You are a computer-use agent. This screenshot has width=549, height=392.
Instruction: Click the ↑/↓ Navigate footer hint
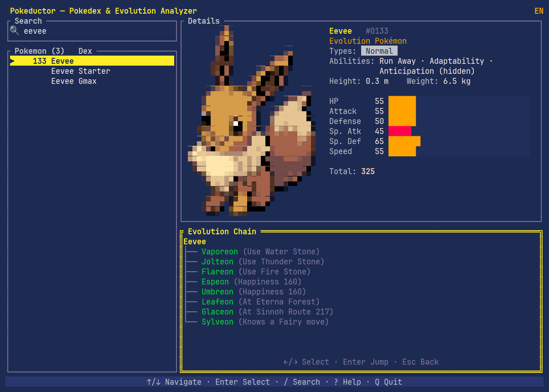pos(174,382)
